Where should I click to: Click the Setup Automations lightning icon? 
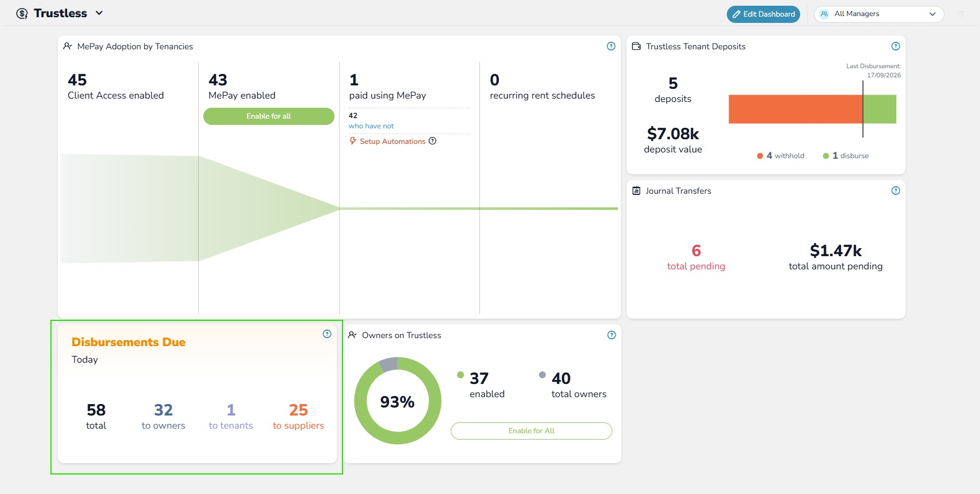[x=353, y=141]
